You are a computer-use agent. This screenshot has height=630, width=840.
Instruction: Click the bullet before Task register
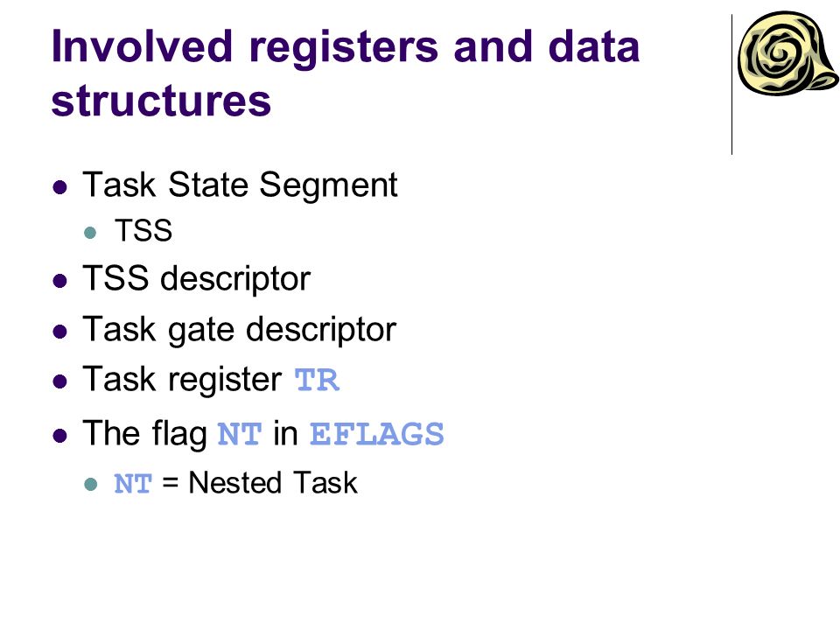60,381
